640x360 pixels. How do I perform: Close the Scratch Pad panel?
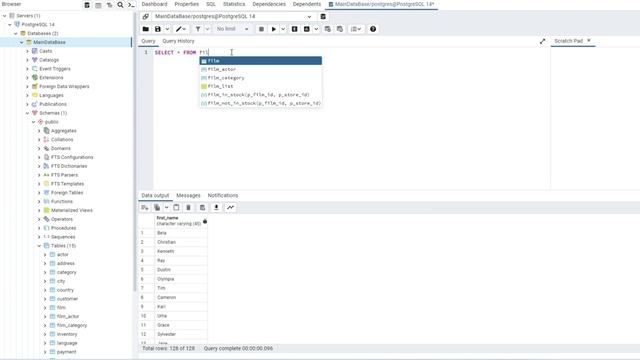pyautogui.click(x=589, y=40)
